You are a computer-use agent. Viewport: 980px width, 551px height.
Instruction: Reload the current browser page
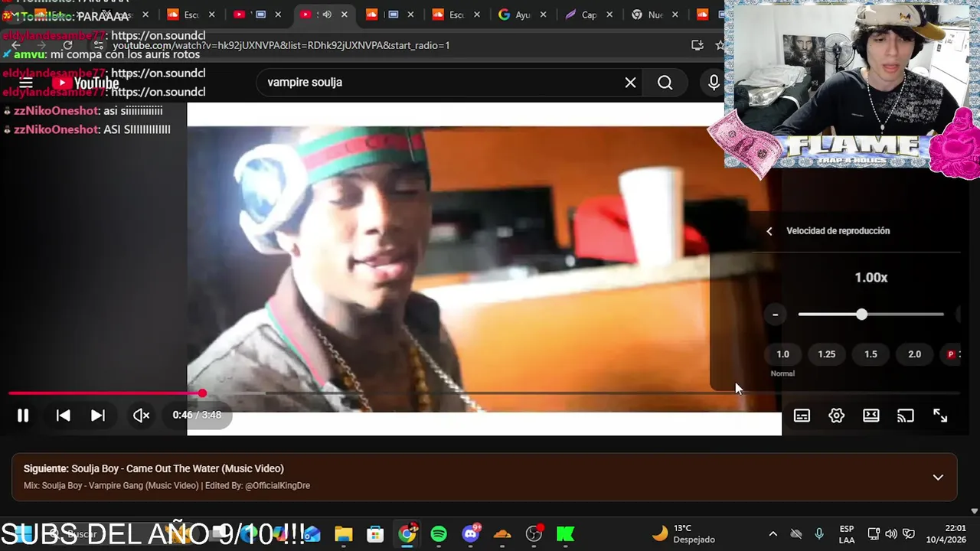click(67, 45)
